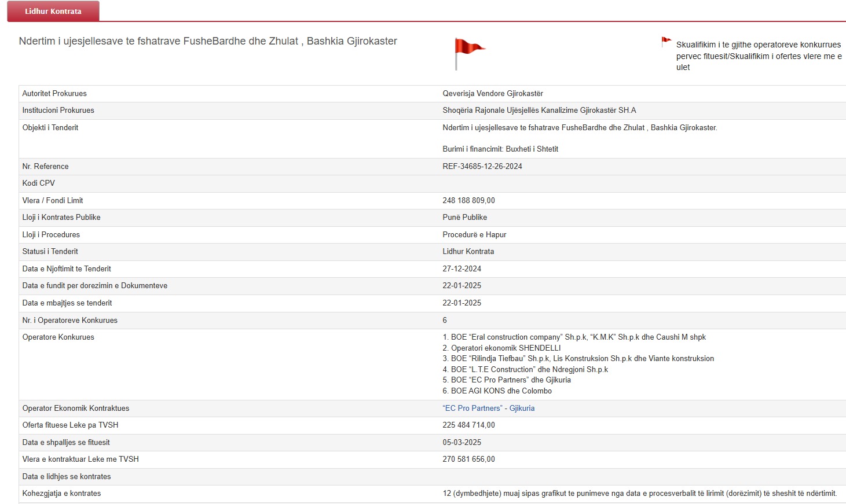
Task: Click the Kodi CPV label
Action: [39, 183]
